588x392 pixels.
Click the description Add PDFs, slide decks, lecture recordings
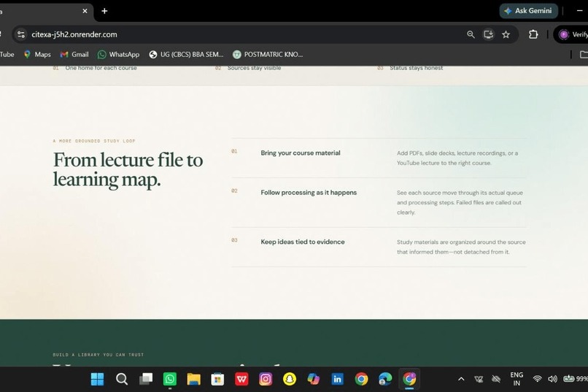[457, 158]
